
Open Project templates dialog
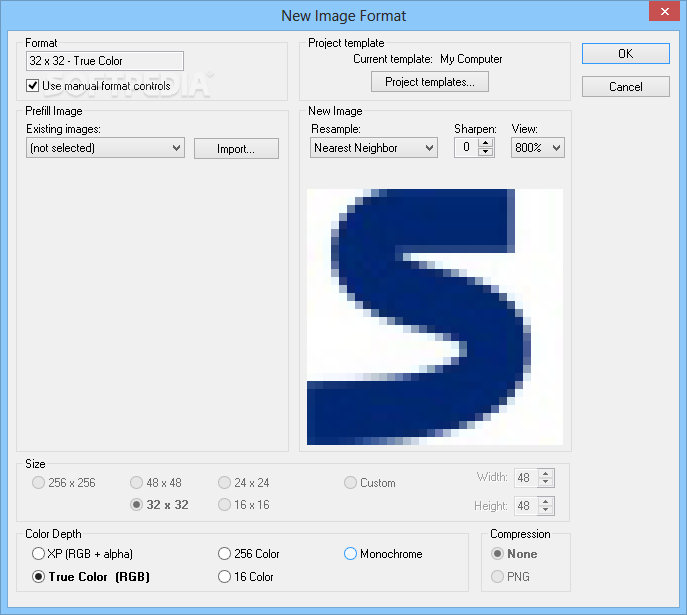429,82
